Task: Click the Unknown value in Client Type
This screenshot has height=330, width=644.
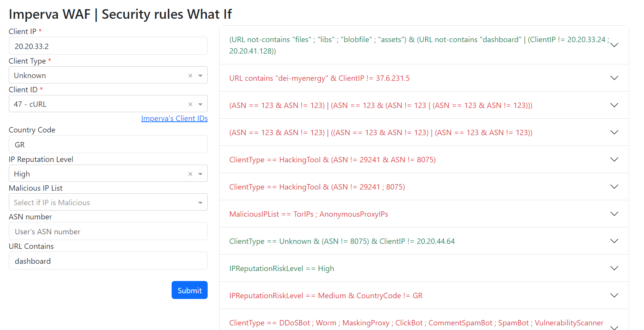Action: (30, 76)
